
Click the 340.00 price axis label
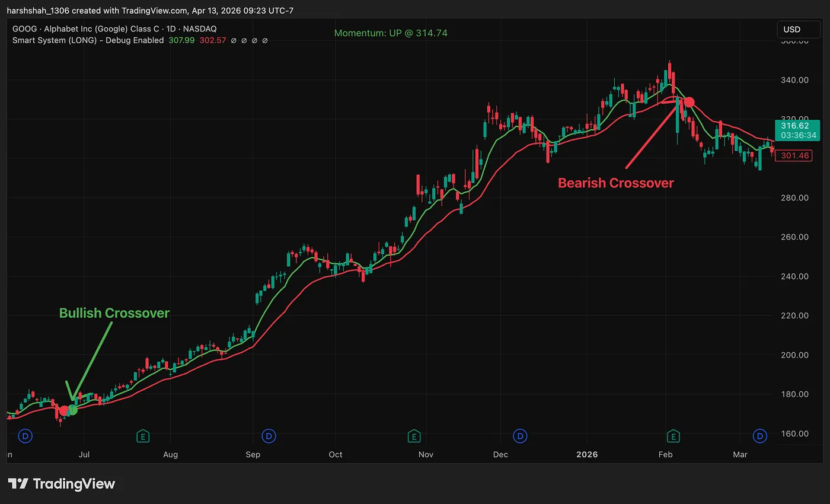coord(795,80)
